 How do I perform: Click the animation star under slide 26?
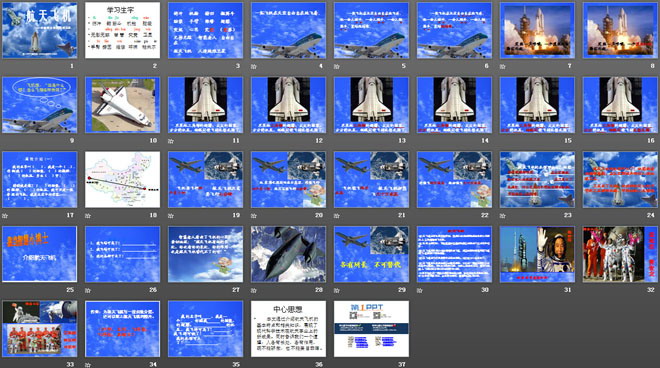coord(88,291)
